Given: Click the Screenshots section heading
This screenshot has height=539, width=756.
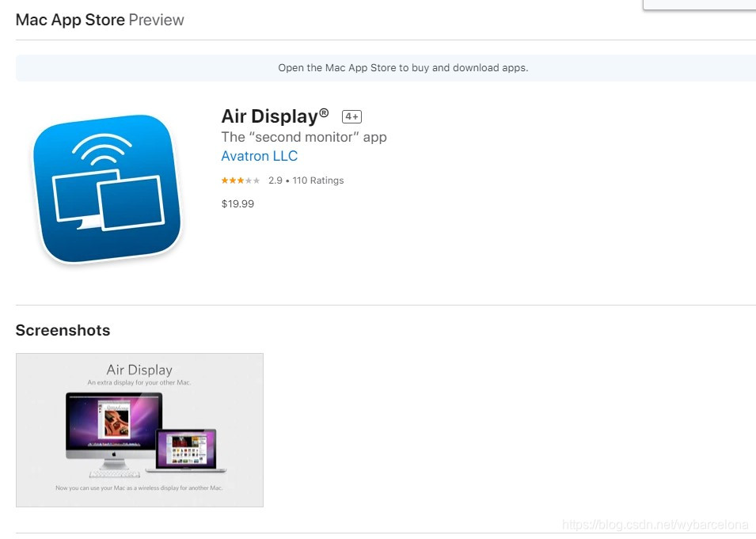Looking at the screenshot, I should click(x=63, y=330).
